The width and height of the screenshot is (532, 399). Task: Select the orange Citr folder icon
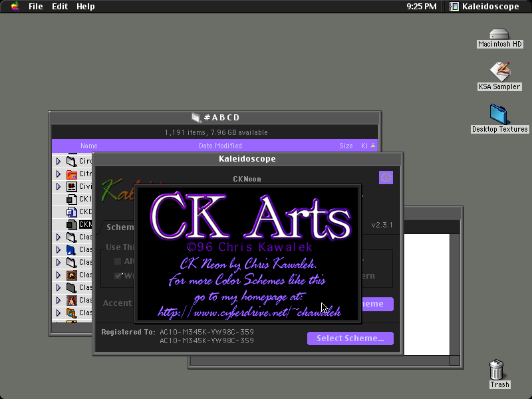72,174
